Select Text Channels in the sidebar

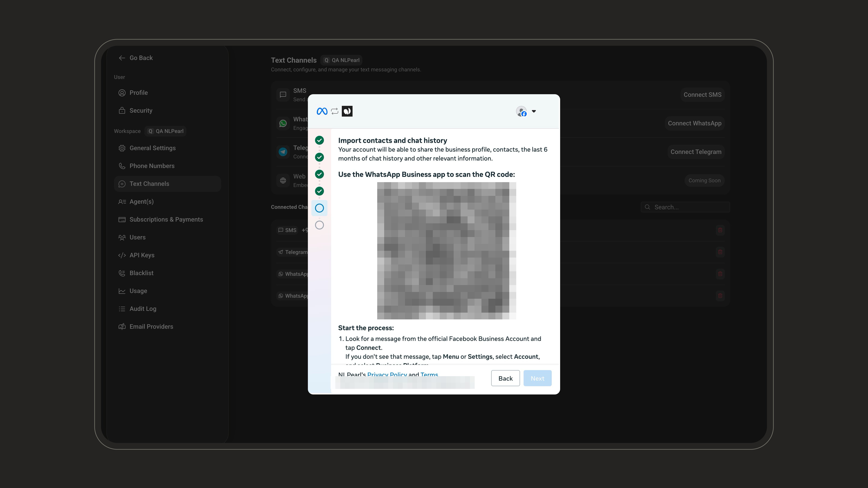click(167, 184)
